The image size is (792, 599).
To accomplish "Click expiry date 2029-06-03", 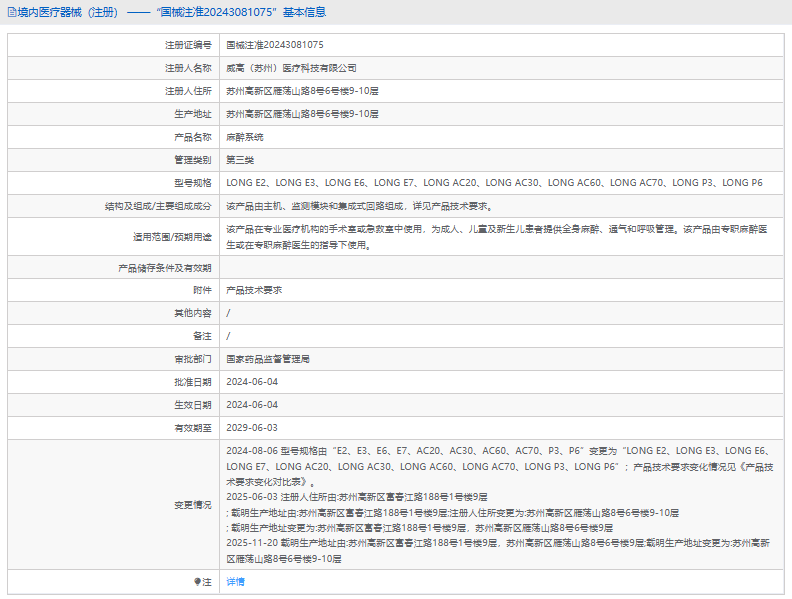I will click(252, 428).
